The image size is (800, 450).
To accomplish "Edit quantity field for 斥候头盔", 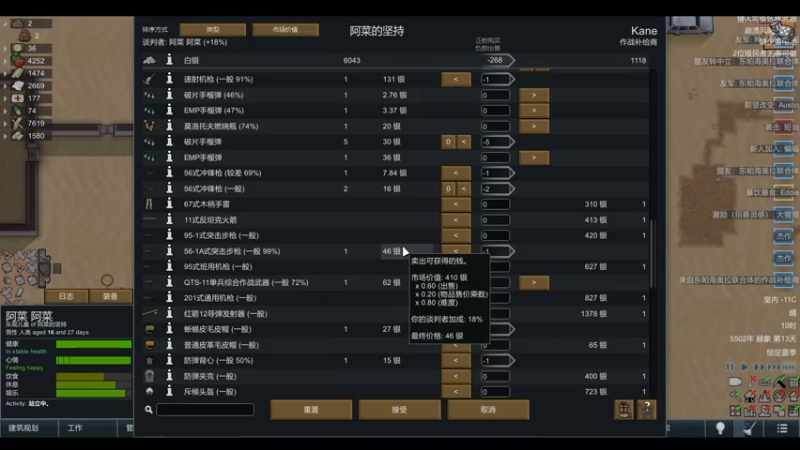I will 495,392.
